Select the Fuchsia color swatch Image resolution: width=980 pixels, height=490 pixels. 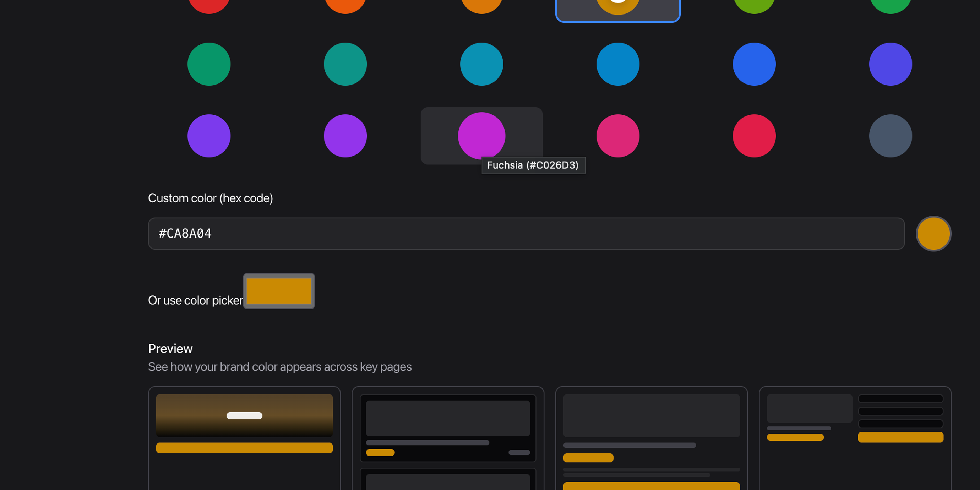point(481,136)
